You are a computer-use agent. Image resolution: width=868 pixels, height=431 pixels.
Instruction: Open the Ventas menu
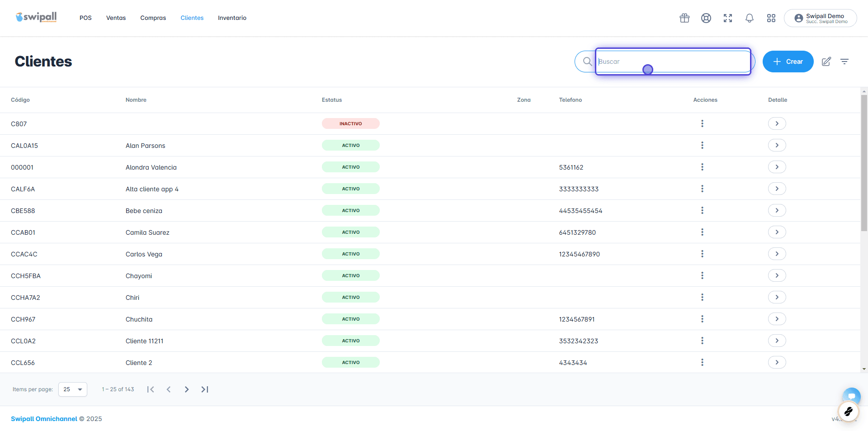click(x=116, y=18)
